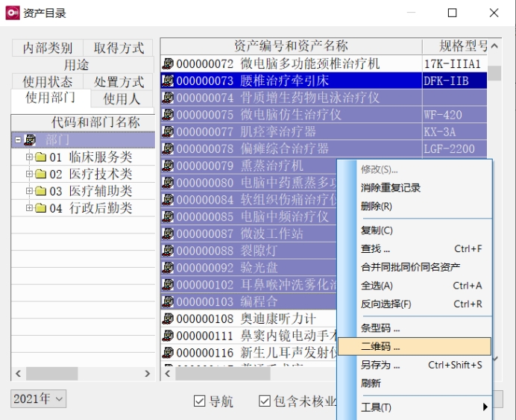Click asset icon for 000000079 熏蒸治疗机
Viewport: 516px width, 420px height.
(168, 166)
